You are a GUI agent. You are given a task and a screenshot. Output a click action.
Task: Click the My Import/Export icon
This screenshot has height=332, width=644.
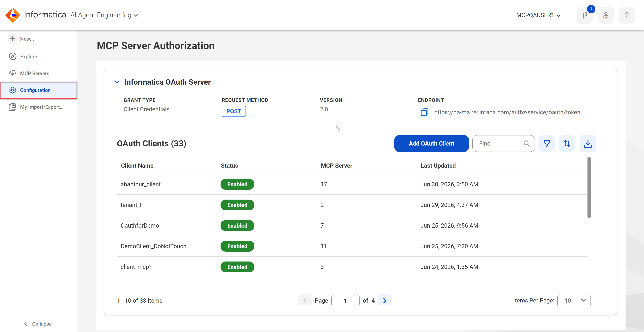pyautogui.click(x=13, y=107)
